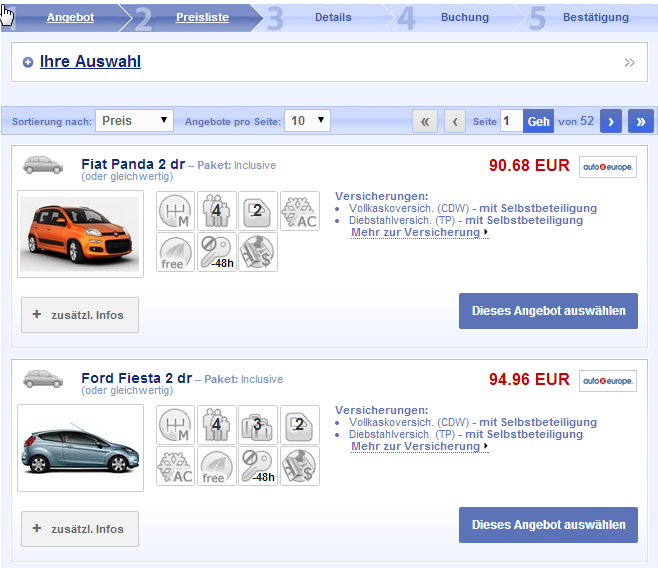
Task: Expand zusätzl. Infos for Ford Fiesta
Action: 80,529
